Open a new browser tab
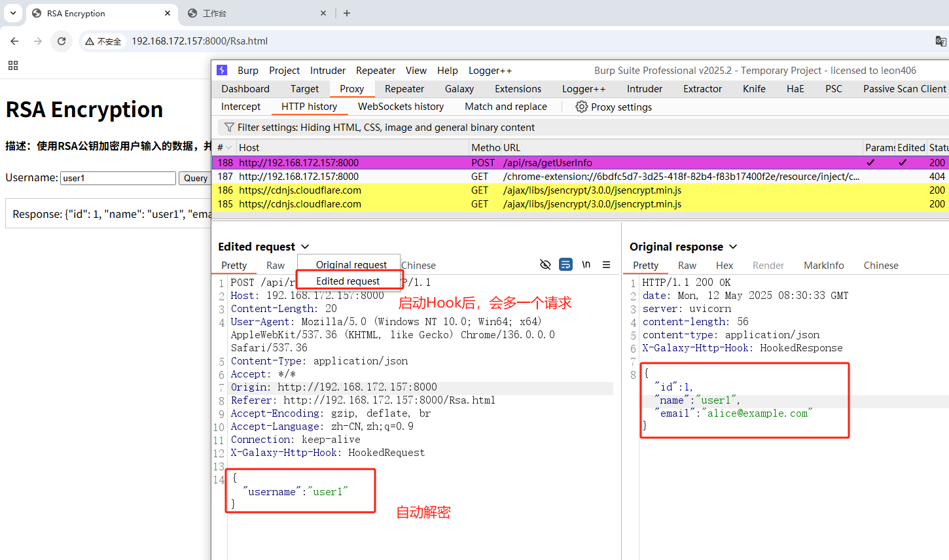 (347, 13)
